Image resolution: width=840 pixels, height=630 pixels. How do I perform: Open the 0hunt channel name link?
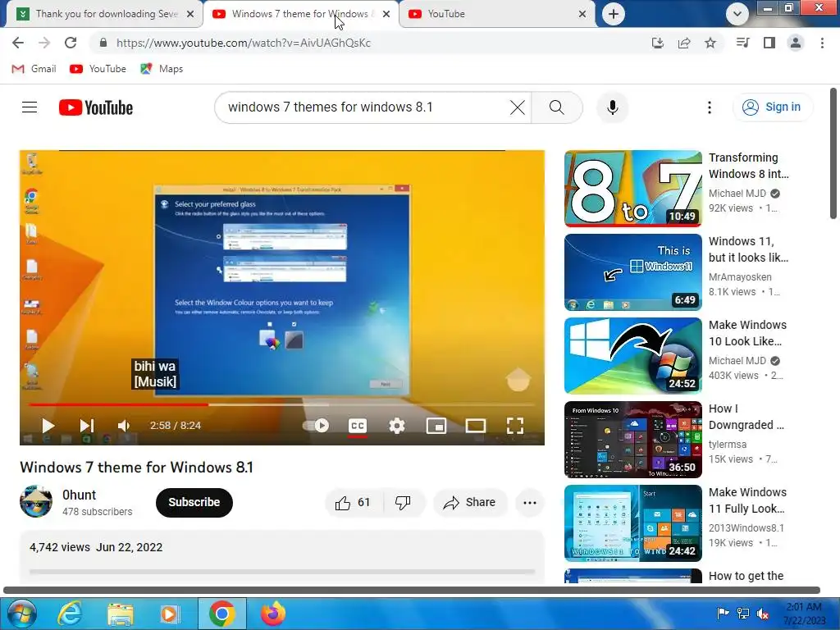click(x=80, y=495)
